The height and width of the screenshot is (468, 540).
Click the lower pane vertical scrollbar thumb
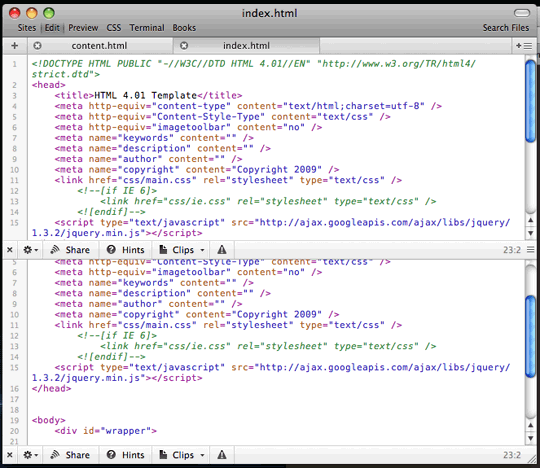pyautogui.click(x=531, y=336)
